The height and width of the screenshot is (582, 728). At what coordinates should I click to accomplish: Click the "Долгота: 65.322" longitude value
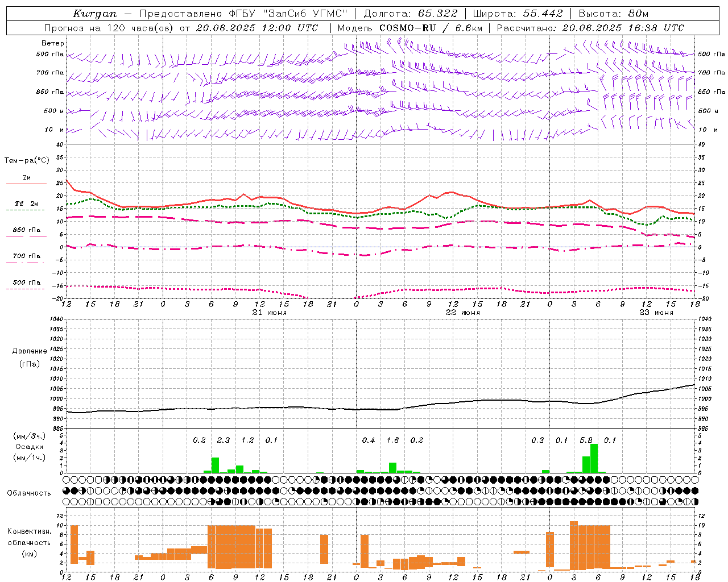[x=411, y=14]
